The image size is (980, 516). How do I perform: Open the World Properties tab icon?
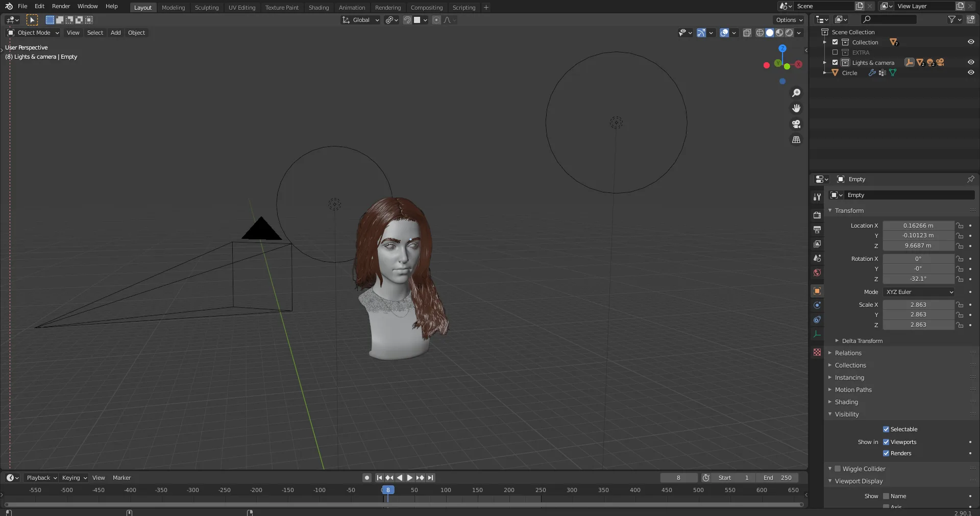click(817, 273)
